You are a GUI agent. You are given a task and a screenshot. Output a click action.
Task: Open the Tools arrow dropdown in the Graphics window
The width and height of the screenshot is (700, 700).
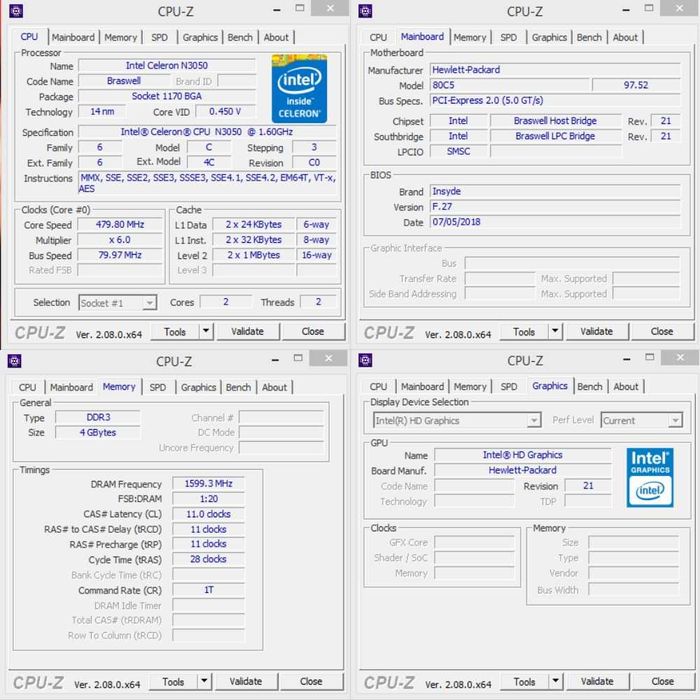coord(555,682)
